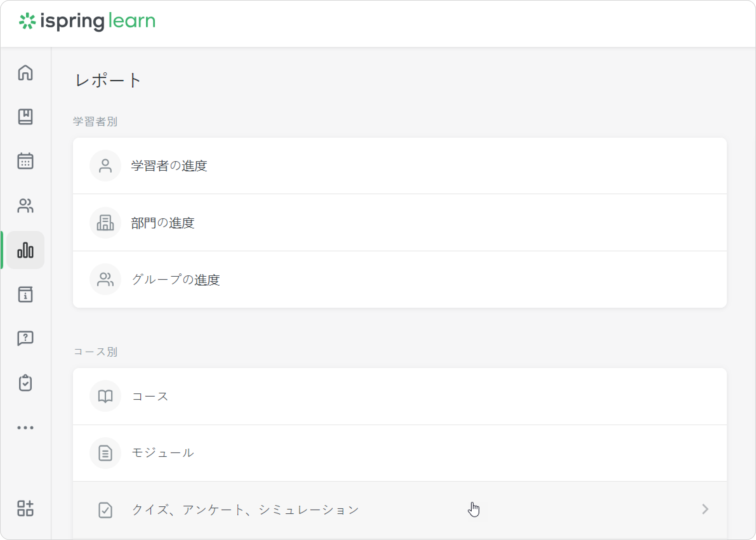Screen dimensions: 756x540
Task: Select the Reports bar chart sidebar icon
Action: coord(25,250)
